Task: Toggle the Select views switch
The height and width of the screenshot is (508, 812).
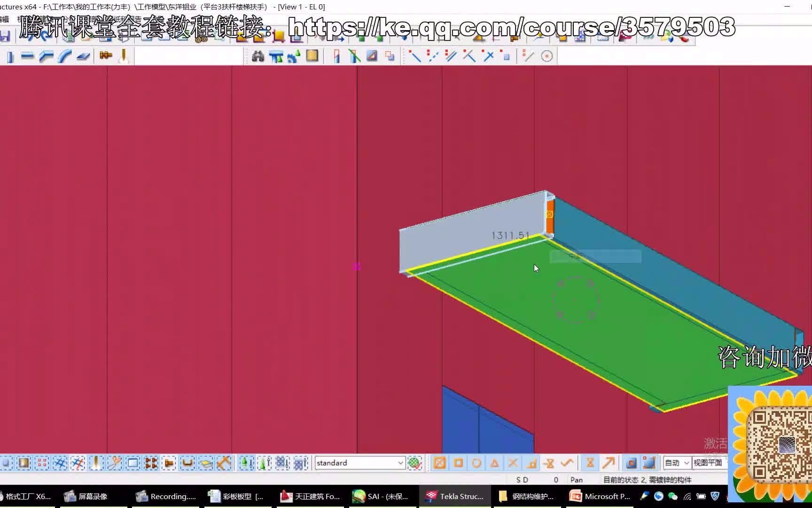Action: tap(133, 463)
